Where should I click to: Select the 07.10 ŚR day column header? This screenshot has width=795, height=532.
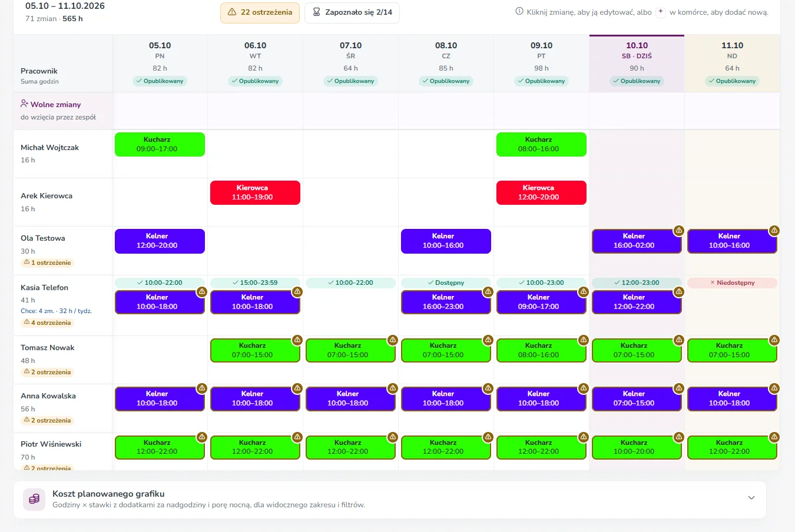350,64
